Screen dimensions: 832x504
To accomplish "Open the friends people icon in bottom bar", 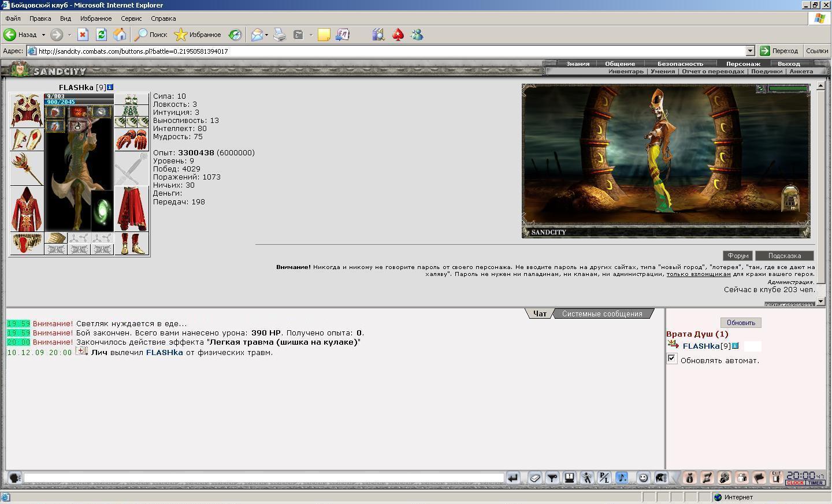I will 741,477.
